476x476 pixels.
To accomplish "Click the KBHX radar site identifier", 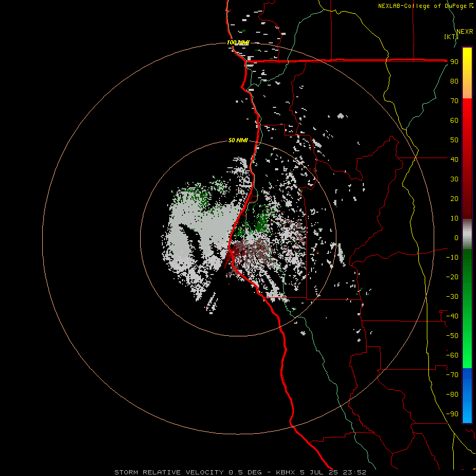I will (286, 472).
